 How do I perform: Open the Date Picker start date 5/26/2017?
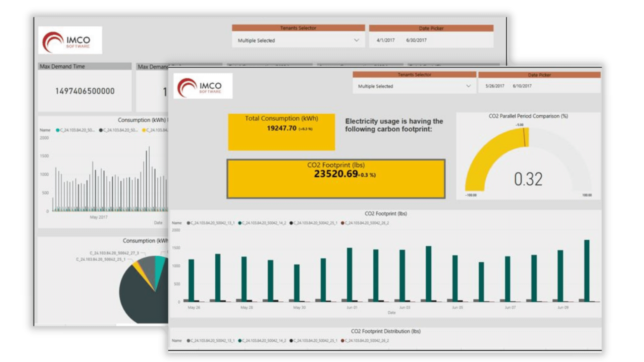pos(495,86)
